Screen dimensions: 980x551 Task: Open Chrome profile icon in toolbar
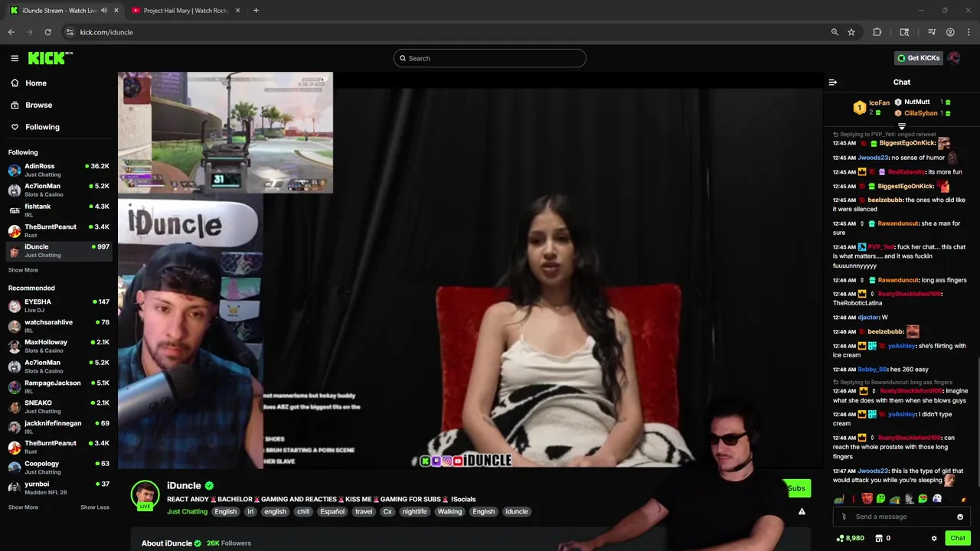click(950, 32)
